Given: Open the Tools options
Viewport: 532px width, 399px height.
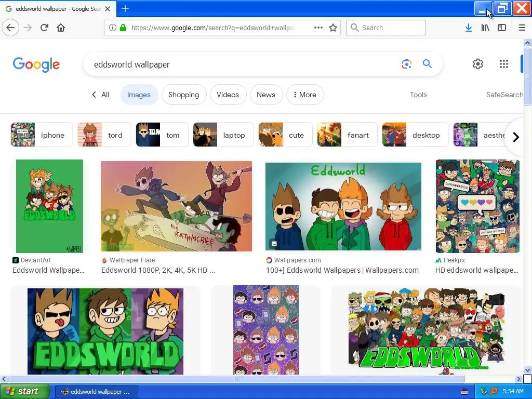Looking at the screenshot, I should pyautogui.click(x=418, y=95).
